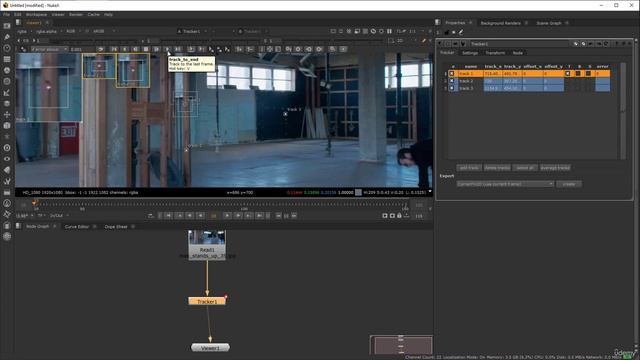Select the Tracker1 node in the Node Graph

[x=207, y=301]
